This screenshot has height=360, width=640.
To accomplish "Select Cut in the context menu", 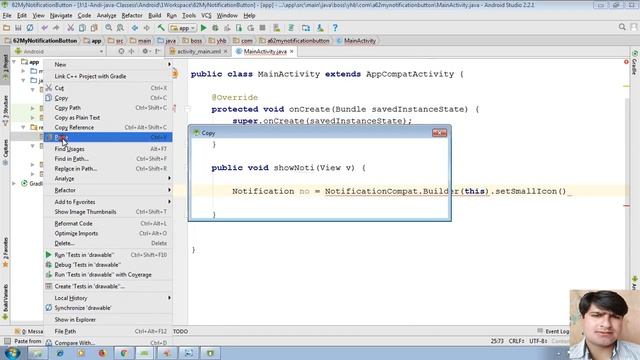I will pyautogui.click(x=108, y=88).
